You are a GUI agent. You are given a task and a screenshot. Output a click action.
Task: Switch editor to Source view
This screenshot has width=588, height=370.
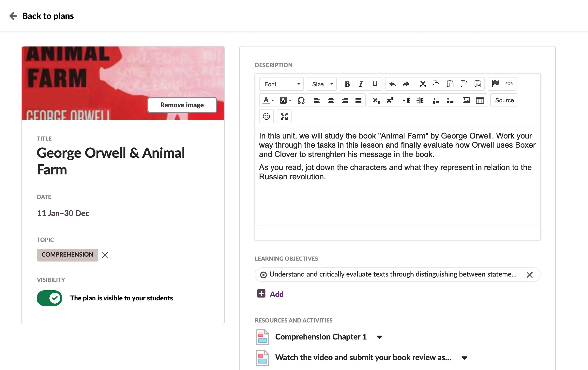504,100
